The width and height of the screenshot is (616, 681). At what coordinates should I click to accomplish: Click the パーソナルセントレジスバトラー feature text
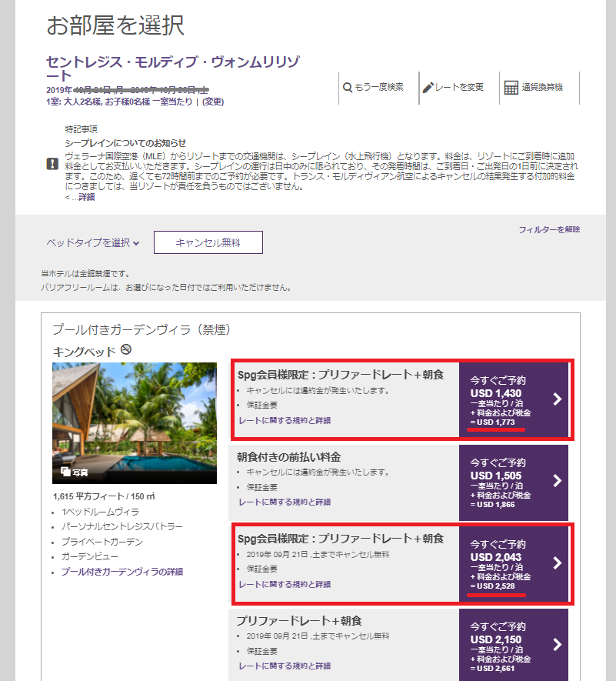point(122,527)
